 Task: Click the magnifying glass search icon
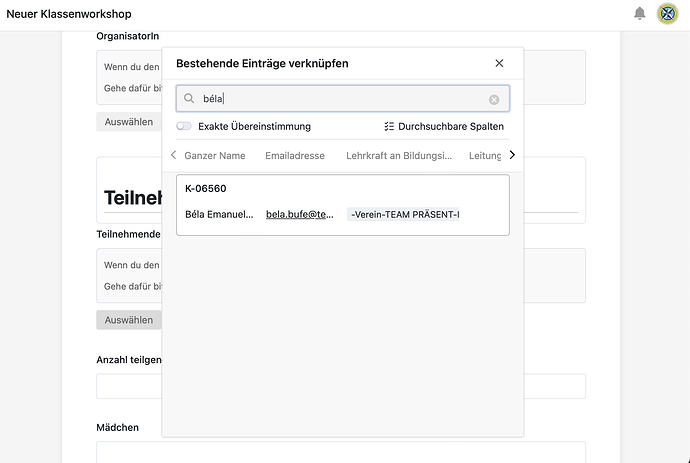click(189, 99)
